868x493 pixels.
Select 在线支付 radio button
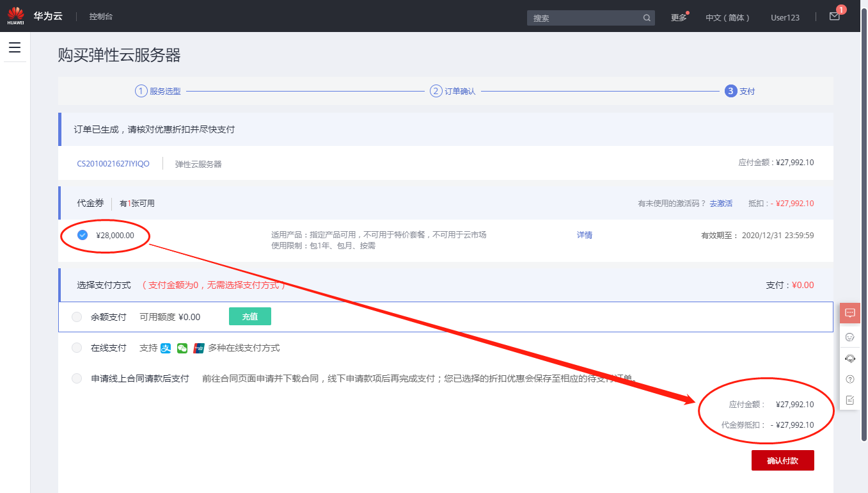pos(77,348)
